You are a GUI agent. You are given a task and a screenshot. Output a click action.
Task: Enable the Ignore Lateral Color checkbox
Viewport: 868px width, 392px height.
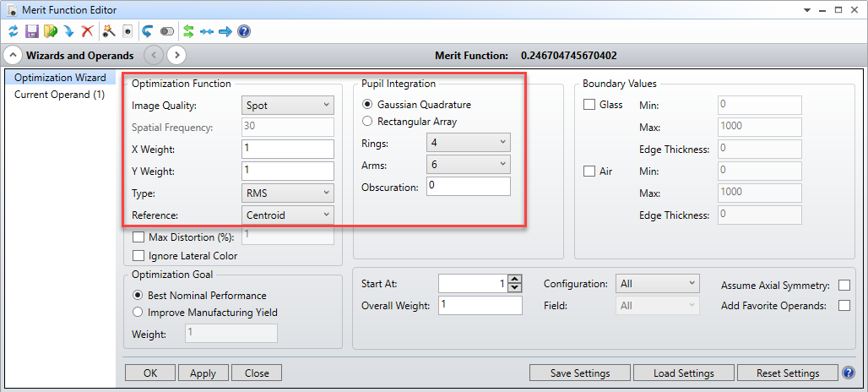pyautogui.click(x=138, y=256)
